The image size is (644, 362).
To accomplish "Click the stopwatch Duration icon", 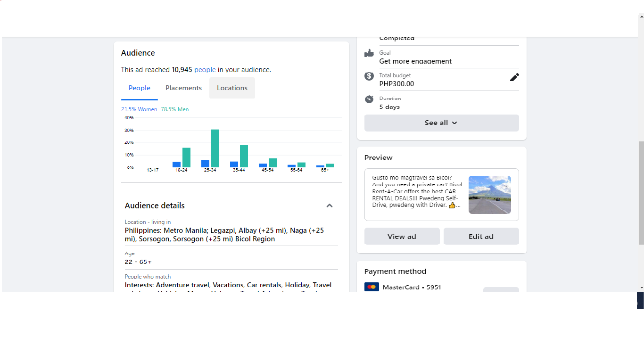I will [369, 99].
